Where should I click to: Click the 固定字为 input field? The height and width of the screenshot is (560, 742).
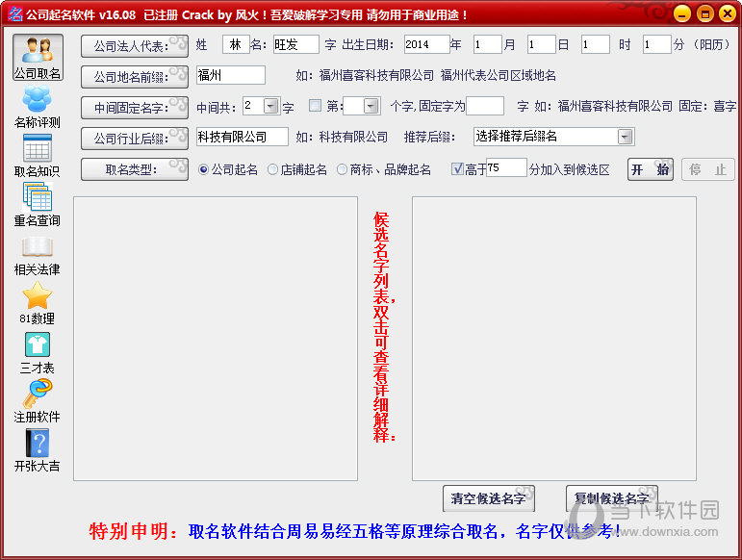485,106
